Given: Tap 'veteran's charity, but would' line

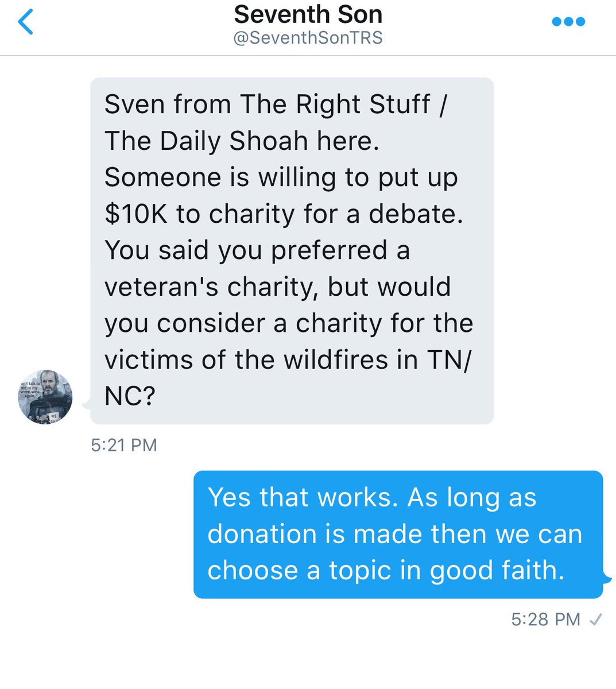Looking at the screenshot, I should point(278,287).
